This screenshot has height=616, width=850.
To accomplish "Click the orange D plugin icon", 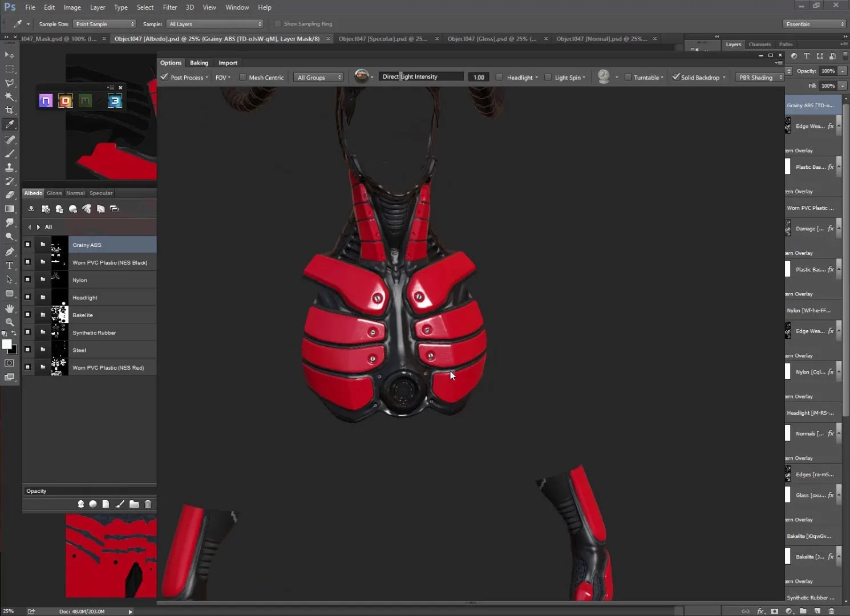I will [66, 101].
